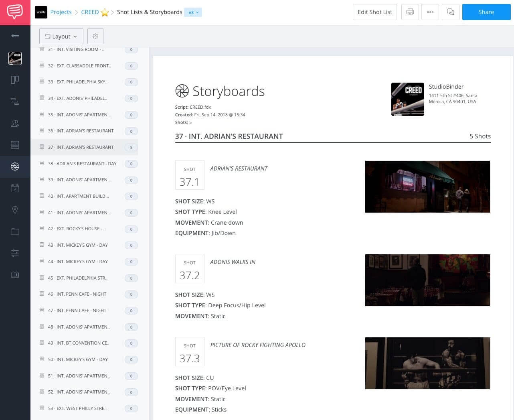This screenshot has width=514, height=420.
Task: Open the files folder sidebar icon
Action: (x=15, y=231)
